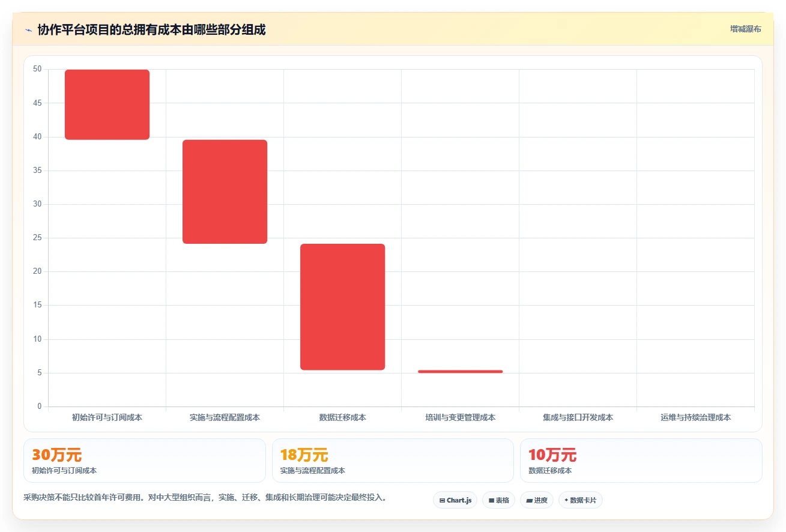Click axis label 实施与流程配置成本 under the chart

tap(225, 417)
